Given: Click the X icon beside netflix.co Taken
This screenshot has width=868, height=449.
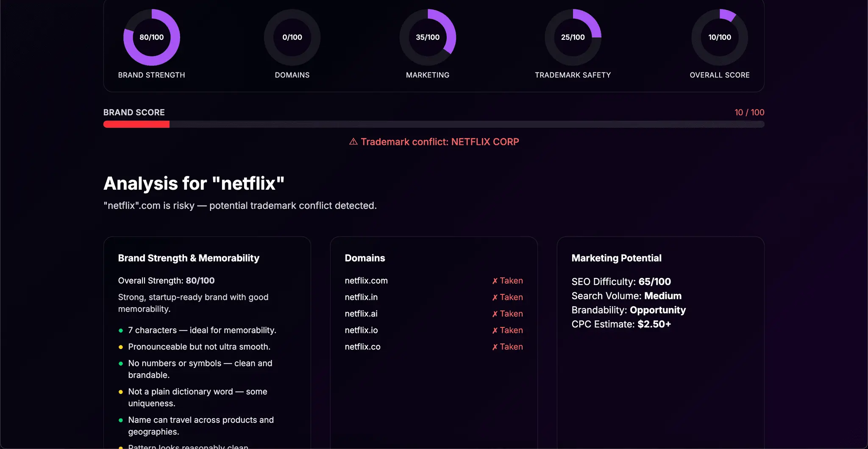Looking at the screenshot, I should click(x=495, y=347).
